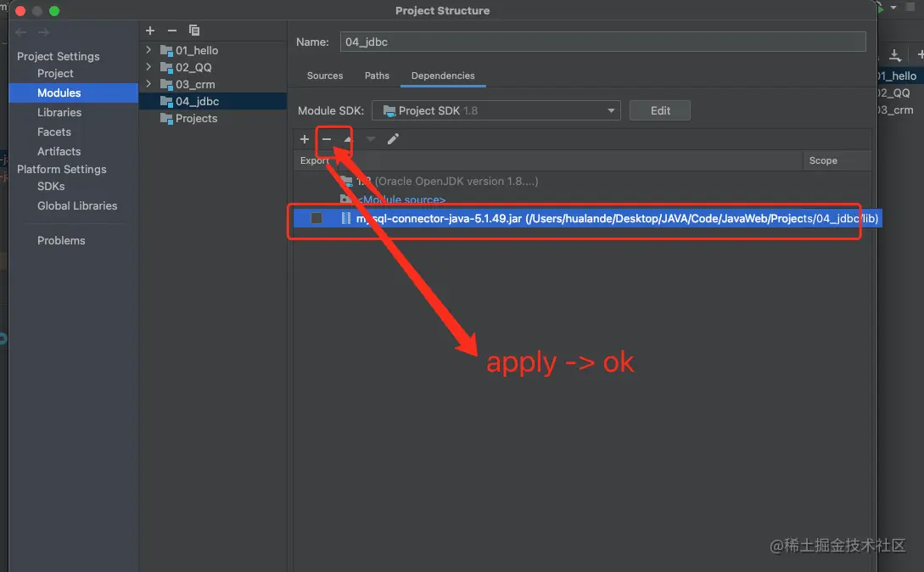Select the Oracle OpenJDK 1.8 dependency row

582,181
